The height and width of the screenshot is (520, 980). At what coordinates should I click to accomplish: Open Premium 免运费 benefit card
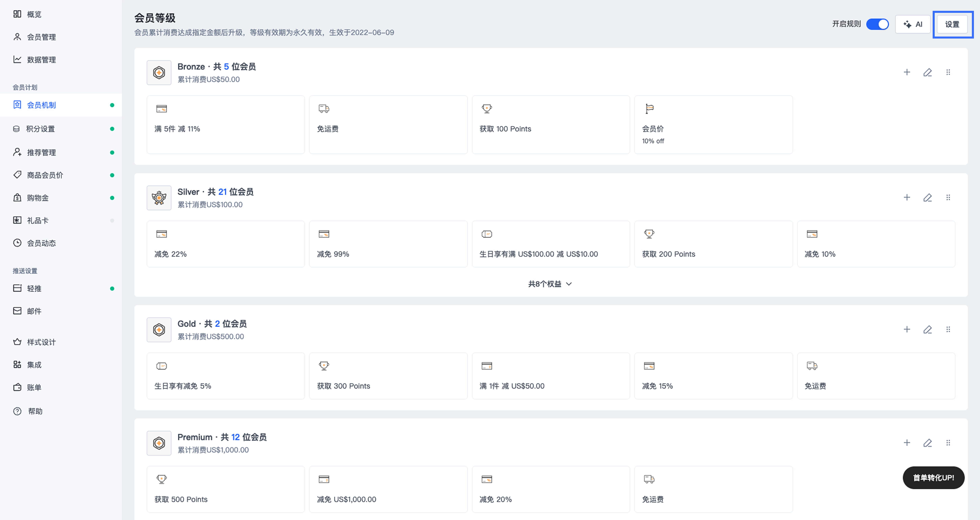pyautogui.click(x=713, y=489)
